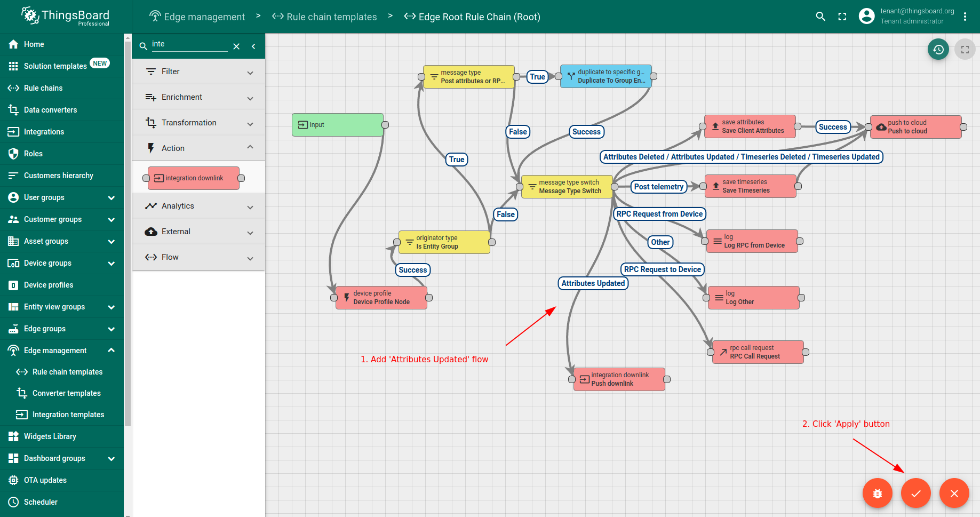This screenshot has width=980, height=517.
Task: Expand the Flow node category
Action: [198, 257]
